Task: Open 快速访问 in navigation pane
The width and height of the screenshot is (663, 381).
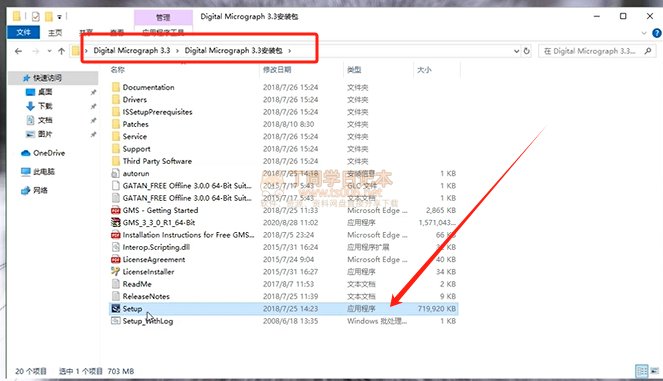Action: pyautogui.click(x=47, y=78)
